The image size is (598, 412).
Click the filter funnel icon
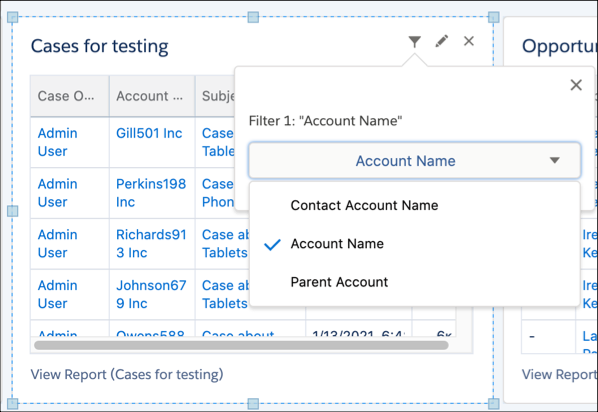tap(415, 41)
